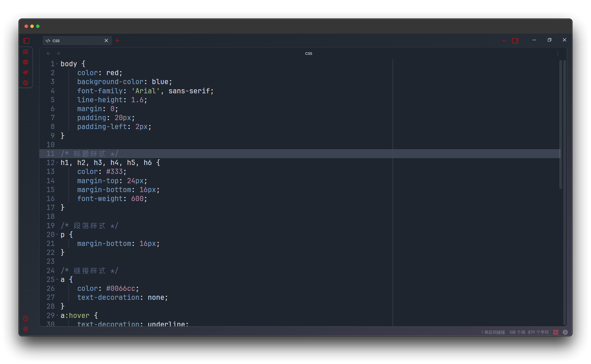Collapse the body rule fold arrow

(57, 64)
